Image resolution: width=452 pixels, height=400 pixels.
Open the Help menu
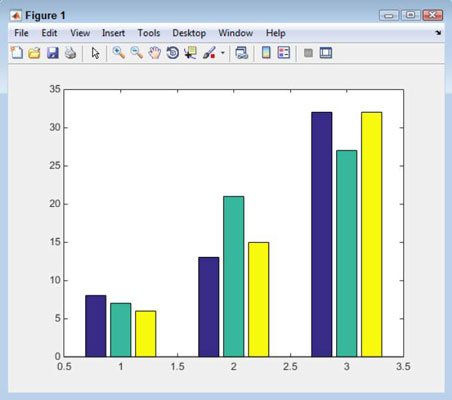click(x=276, y=33)
